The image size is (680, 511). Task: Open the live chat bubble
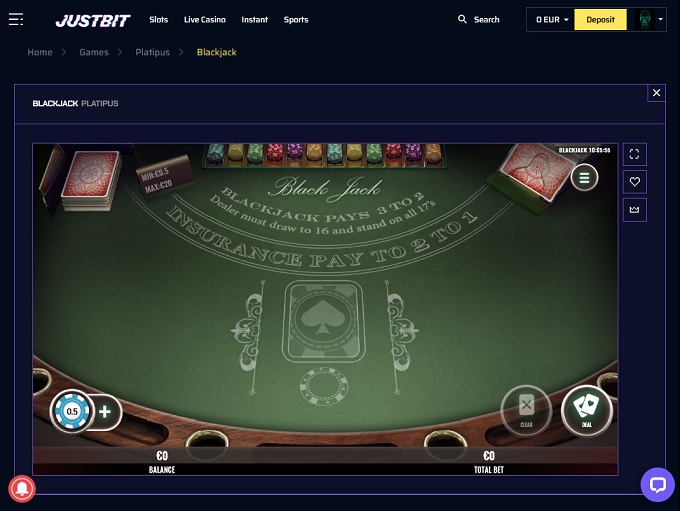coord(657,485)
